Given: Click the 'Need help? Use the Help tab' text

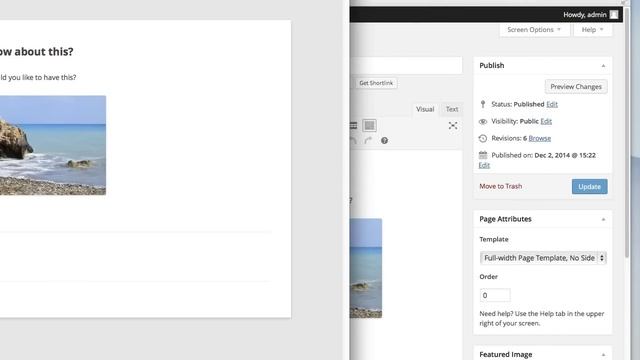Looking at the screenshot, I should coord(542,318).
